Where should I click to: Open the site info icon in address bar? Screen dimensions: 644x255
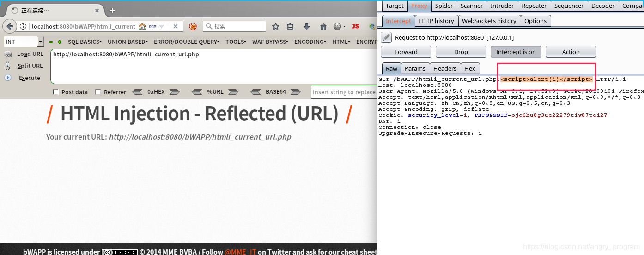pyautogui.click(x=24, y=26)
